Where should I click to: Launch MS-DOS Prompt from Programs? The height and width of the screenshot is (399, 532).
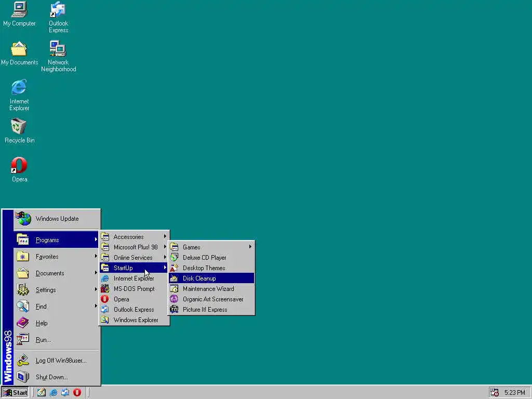[135, 289]
